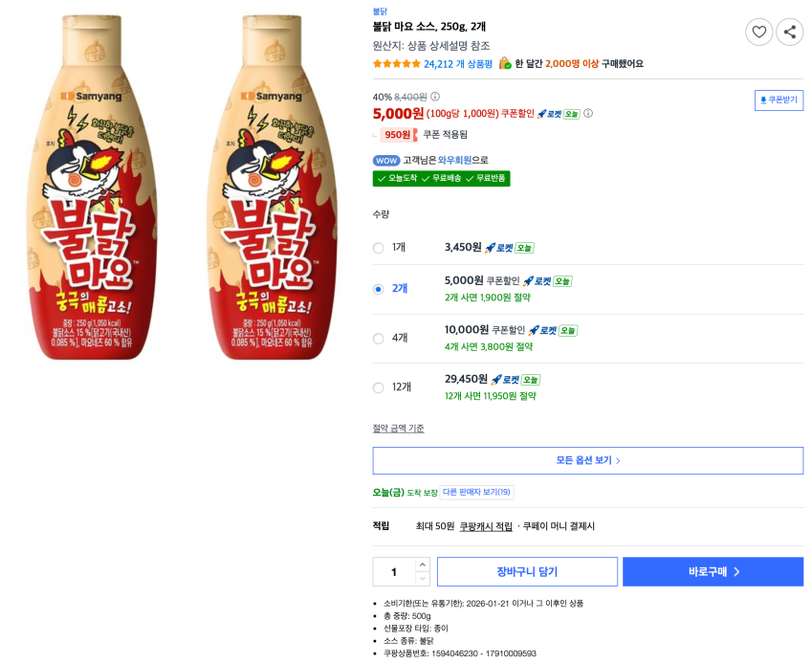Open the 24,212 개 상품평 reviews link
This screenshot has width=812, height=664.
(x=458, y=64)
